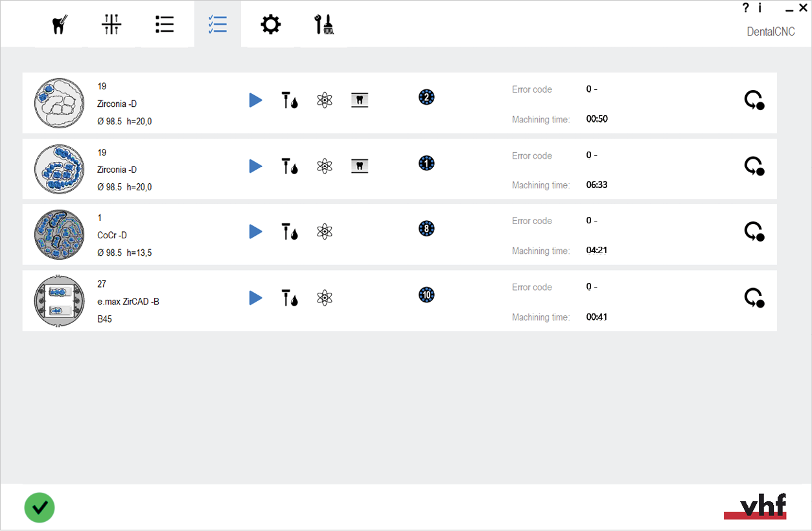
Task: Click the 'Ø 98.5 h=13,5' dimensions text
Action: pos(124,253)
